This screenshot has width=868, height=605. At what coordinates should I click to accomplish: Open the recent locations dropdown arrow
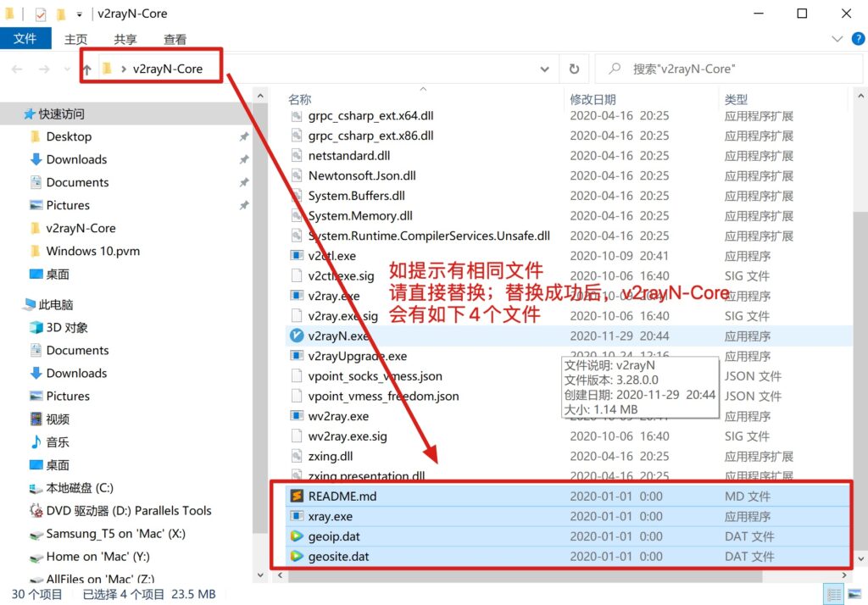(67, 69)
